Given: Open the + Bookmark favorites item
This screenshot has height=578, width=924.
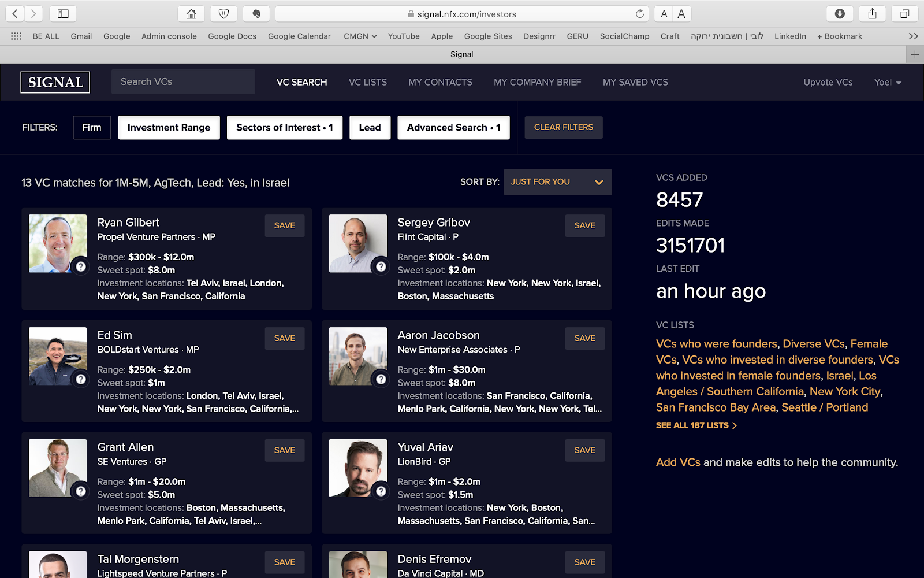Looking at the screenshot, I should [840, 36].
